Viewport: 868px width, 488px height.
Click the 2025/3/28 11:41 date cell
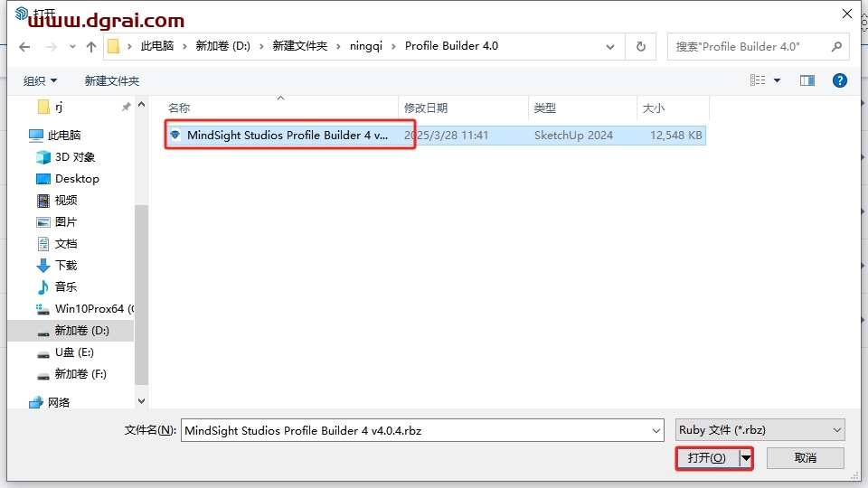446,135
